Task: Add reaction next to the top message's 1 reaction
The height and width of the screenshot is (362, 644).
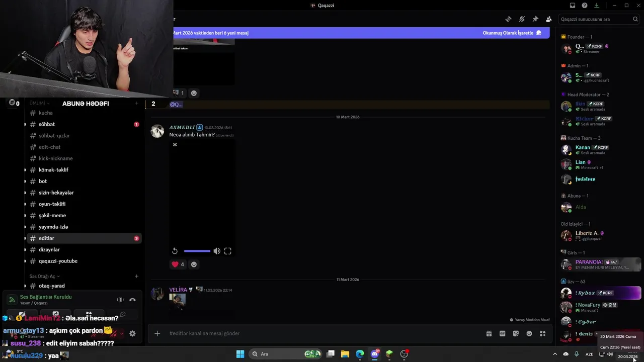Action: coord(194,93)
